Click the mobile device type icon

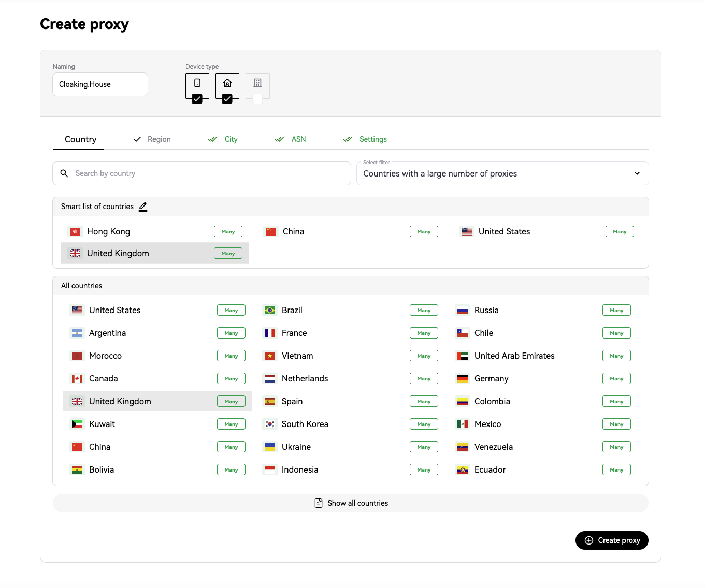[x=197, y=83]
